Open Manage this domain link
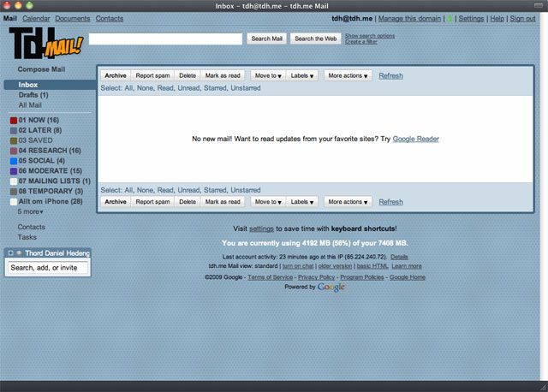This screenshot has height=392, width=548. [x=409, y=19]
